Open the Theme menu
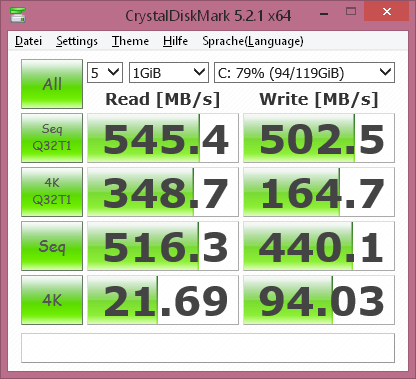Viewport: 416px width, 379px height. tap(130, 41)
